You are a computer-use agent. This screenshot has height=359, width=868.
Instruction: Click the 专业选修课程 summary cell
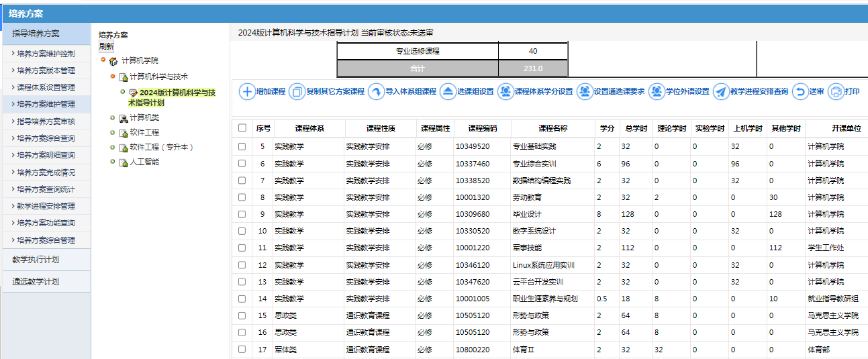pos(418,51)
